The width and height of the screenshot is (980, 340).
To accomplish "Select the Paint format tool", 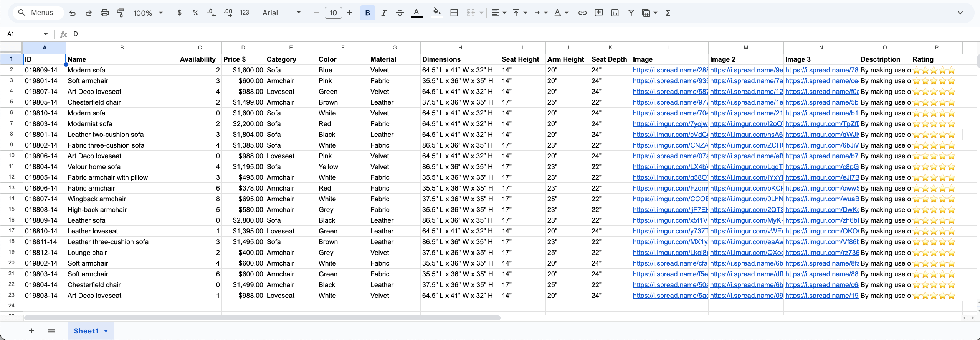I will (121, 13).
